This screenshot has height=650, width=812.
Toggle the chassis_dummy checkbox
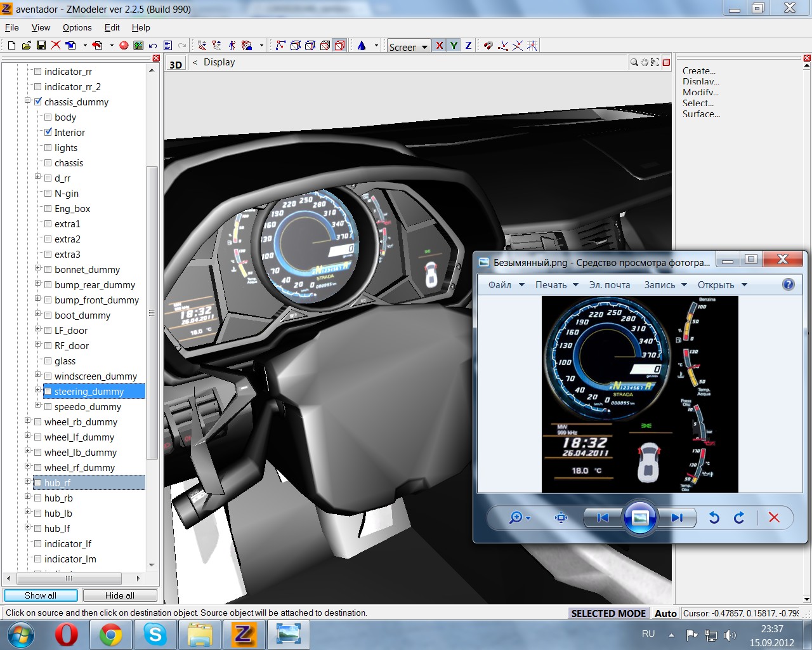[38, 102]
